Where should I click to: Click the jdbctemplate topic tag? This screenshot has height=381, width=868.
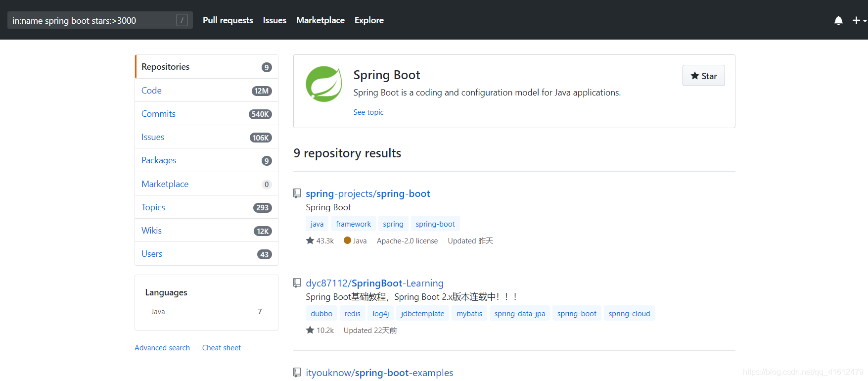pos(423,313)
